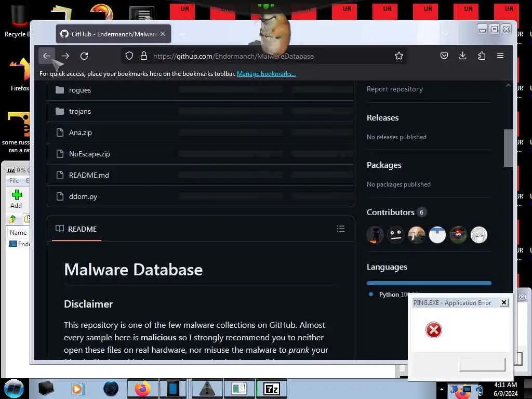Open the rogues folder
Screen dimensions: 532x399
[80, 90]
